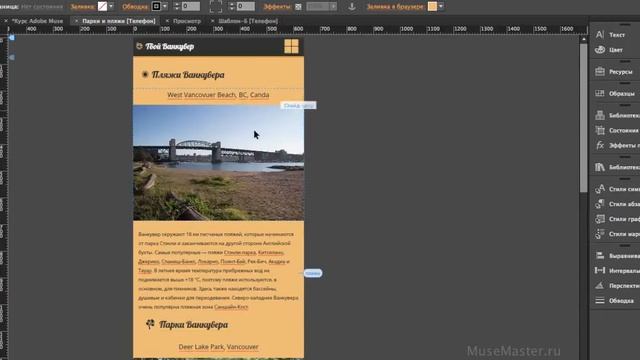
Task: Adjust the corner radius stepper arrows
Action: pos(231,7)
